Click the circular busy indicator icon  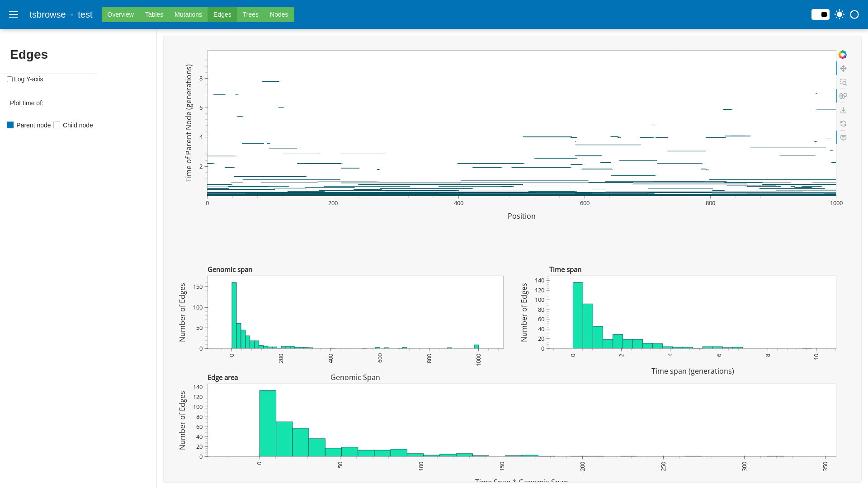pos(854,14)
